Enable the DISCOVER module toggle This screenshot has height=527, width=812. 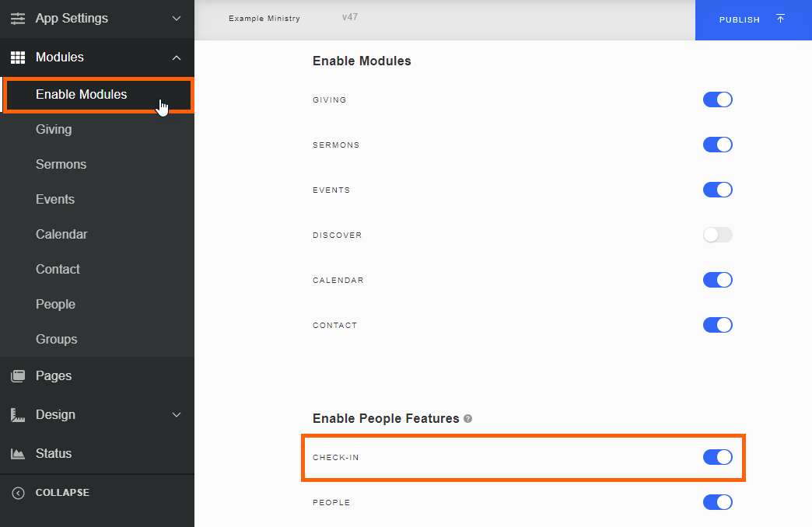pyautogui.click(x=717, y=235)
